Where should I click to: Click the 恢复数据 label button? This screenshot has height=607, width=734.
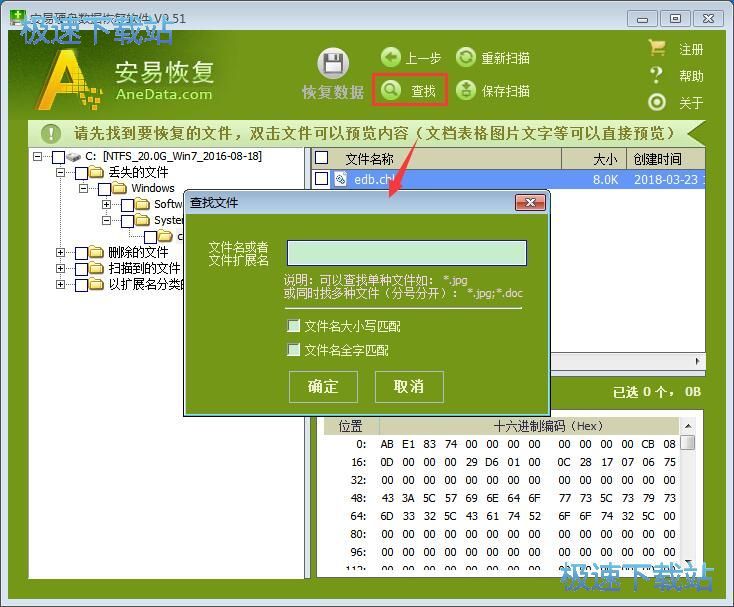[x=333, y=92]
